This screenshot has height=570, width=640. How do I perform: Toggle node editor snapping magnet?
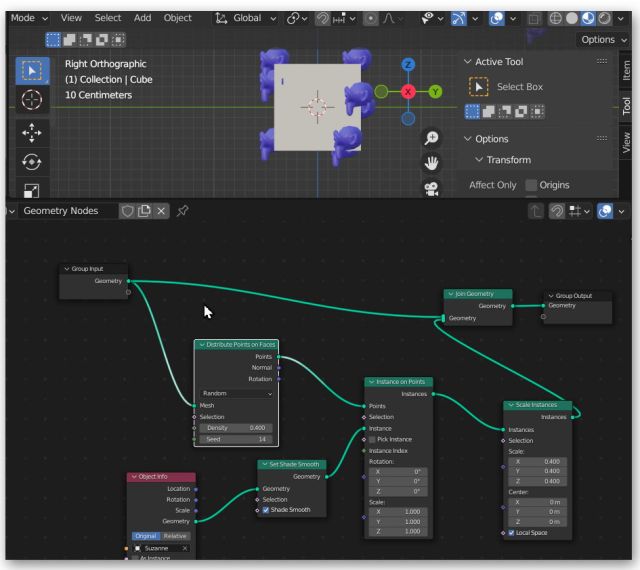(x=557, y=211)
